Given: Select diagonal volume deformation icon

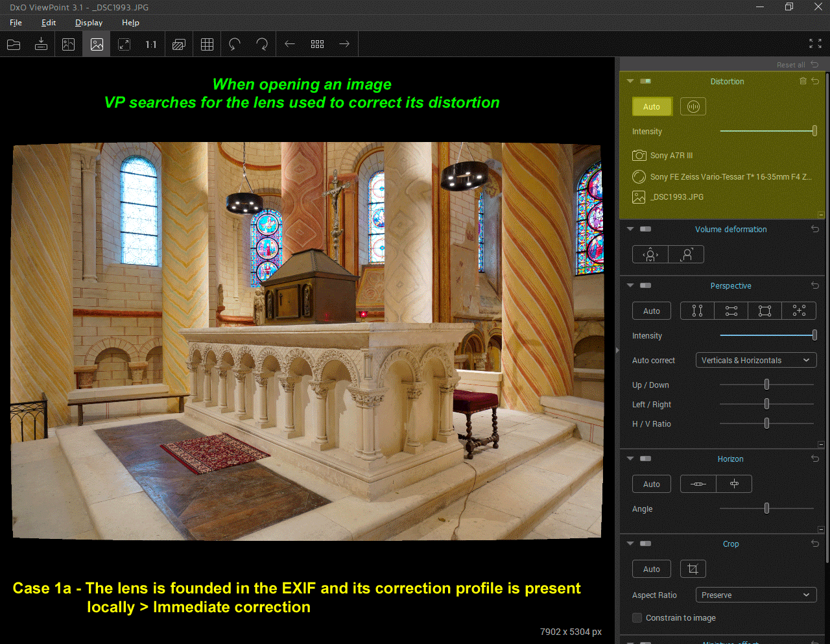Looking at the screenshot, I should pyautogui.click(x=686, y=255).
